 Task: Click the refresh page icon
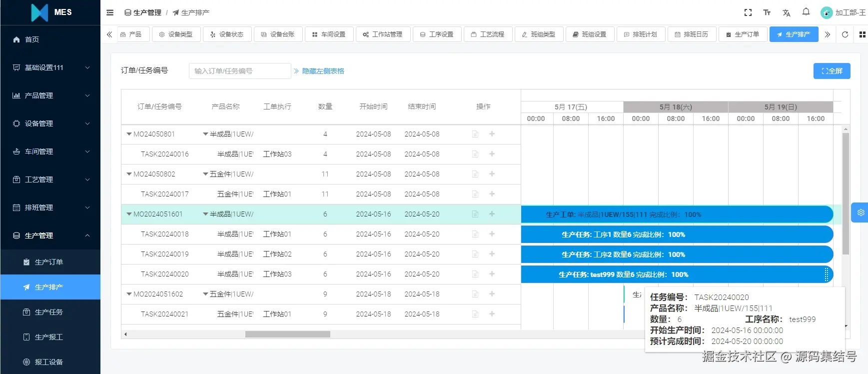coord(845,34)
